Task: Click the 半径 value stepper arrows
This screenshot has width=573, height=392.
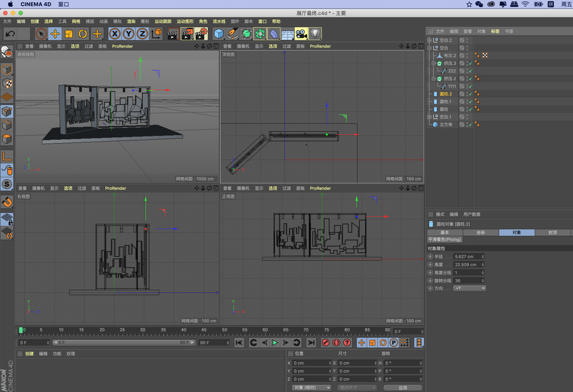Action: click(483, 257)
